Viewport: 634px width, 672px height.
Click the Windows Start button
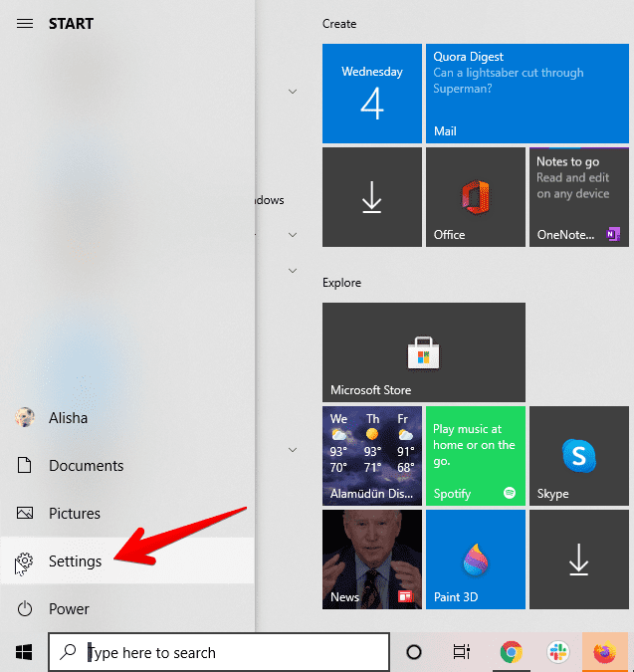pyautogui.click(x=24, y=652)
